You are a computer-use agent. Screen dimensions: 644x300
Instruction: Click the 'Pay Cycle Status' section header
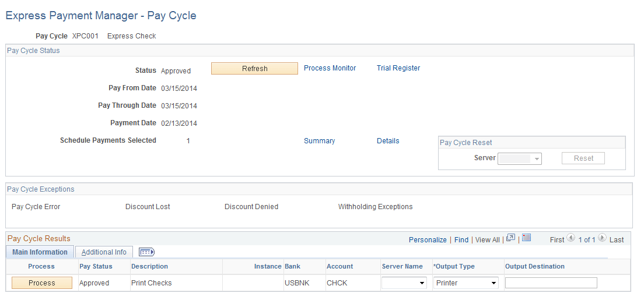33,51
